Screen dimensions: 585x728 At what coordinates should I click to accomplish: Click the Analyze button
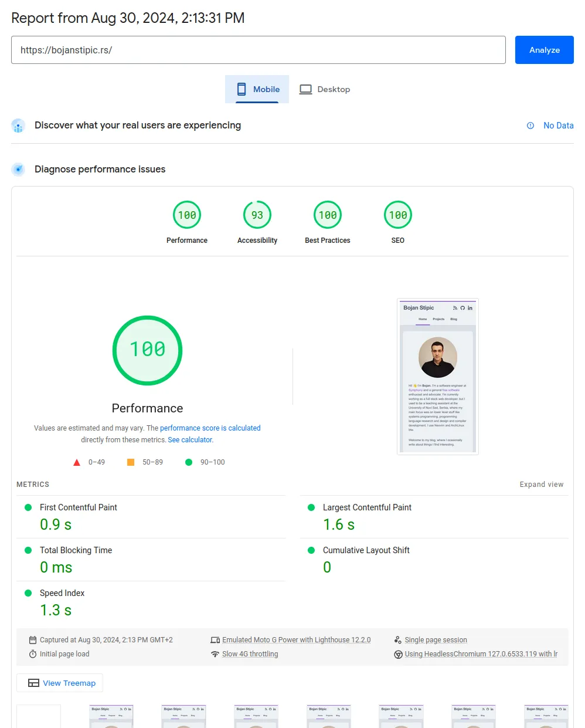coord(544,50)
